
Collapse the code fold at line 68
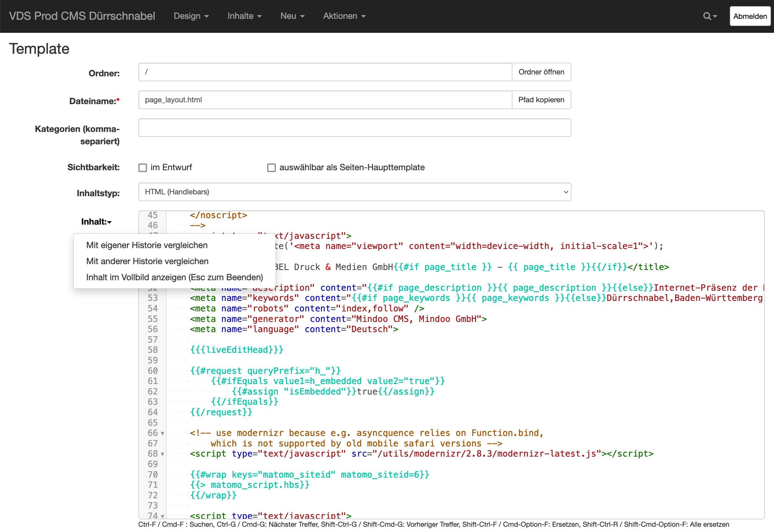(162, 454)
